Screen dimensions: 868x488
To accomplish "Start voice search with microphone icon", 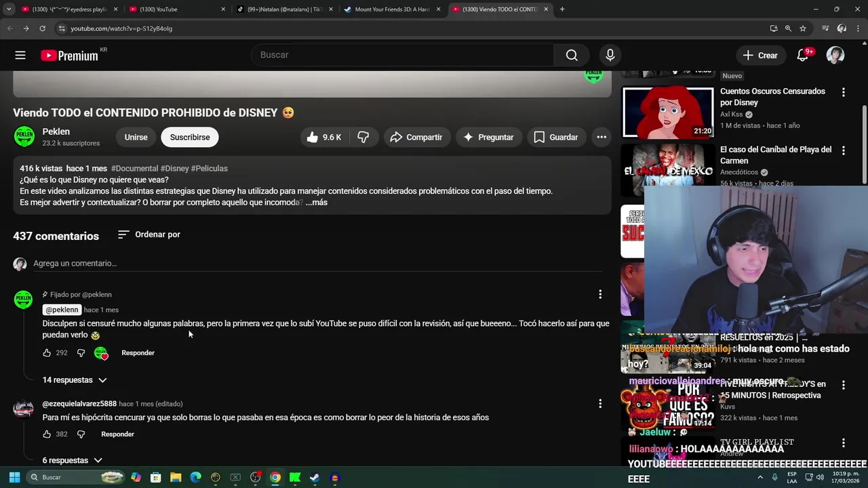I will [610, 55].
